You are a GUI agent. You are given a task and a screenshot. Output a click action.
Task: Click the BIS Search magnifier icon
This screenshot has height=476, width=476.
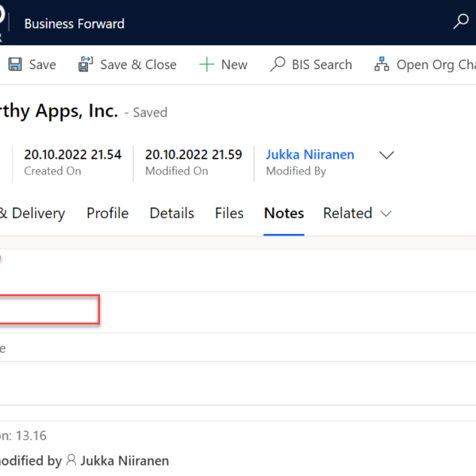(x=278, y=65)
